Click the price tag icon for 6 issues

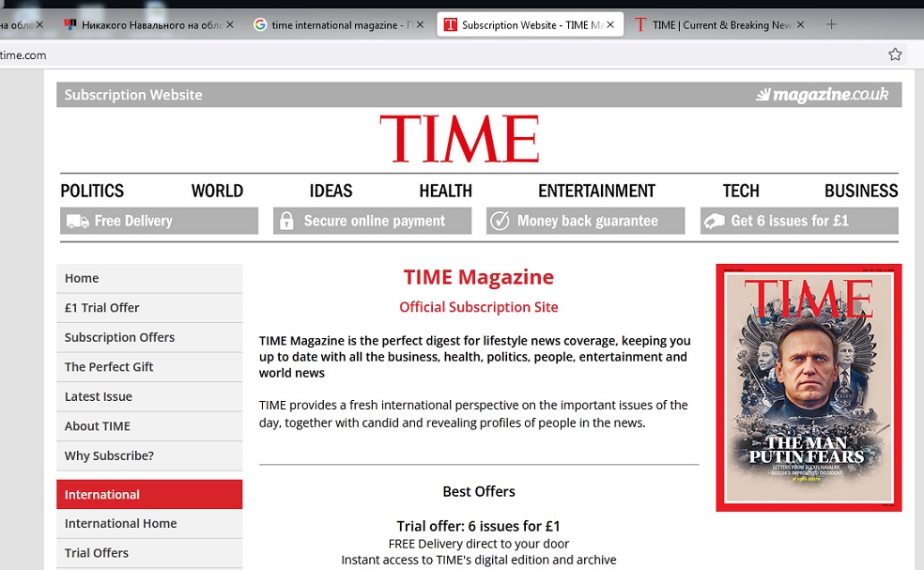[x=715, y=222]
